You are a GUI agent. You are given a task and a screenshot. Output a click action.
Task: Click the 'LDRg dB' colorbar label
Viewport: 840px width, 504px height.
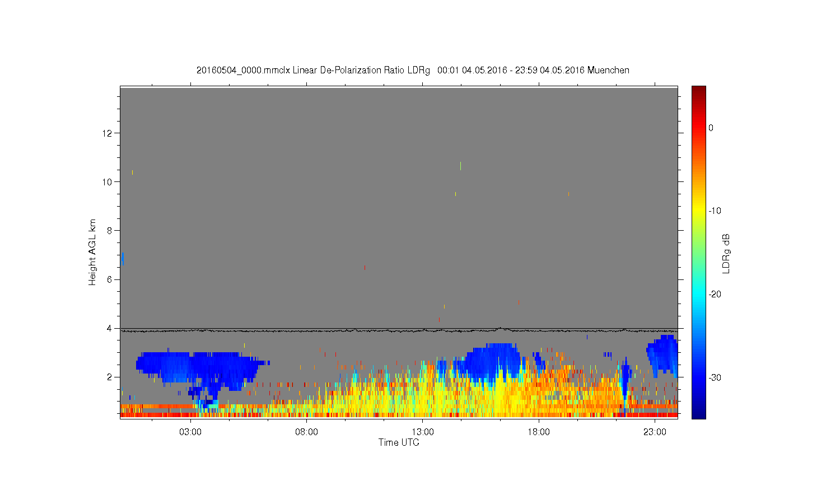(x=726, y=253)
